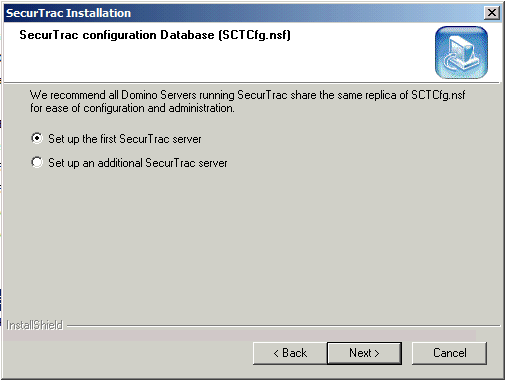This screenshot has height=380, width=505.
Task: Click the blue computer installer icon
Action: (461, 52)
